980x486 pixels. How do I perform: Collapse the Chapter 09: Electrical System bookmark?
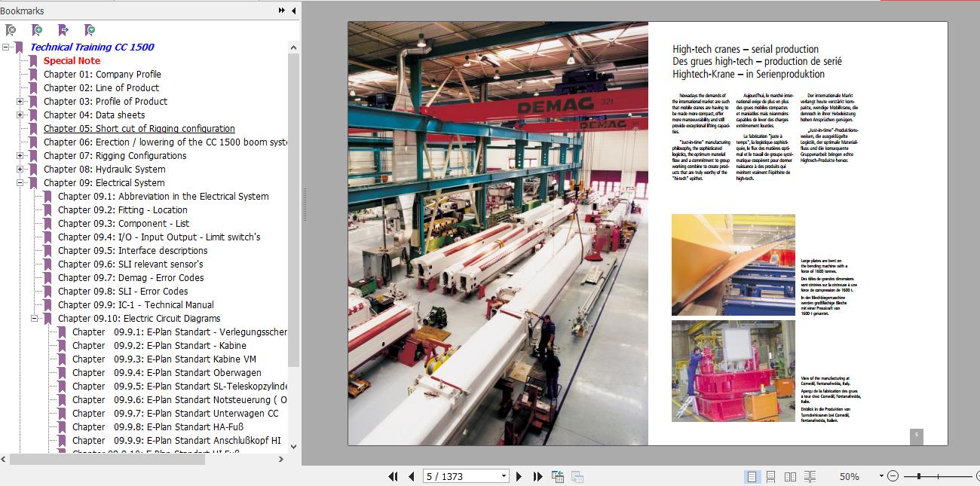(22, 182)
